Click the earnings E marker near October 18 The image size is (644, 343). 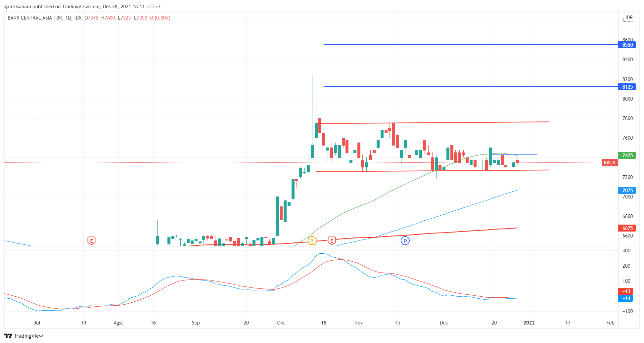tap(332, 240)
